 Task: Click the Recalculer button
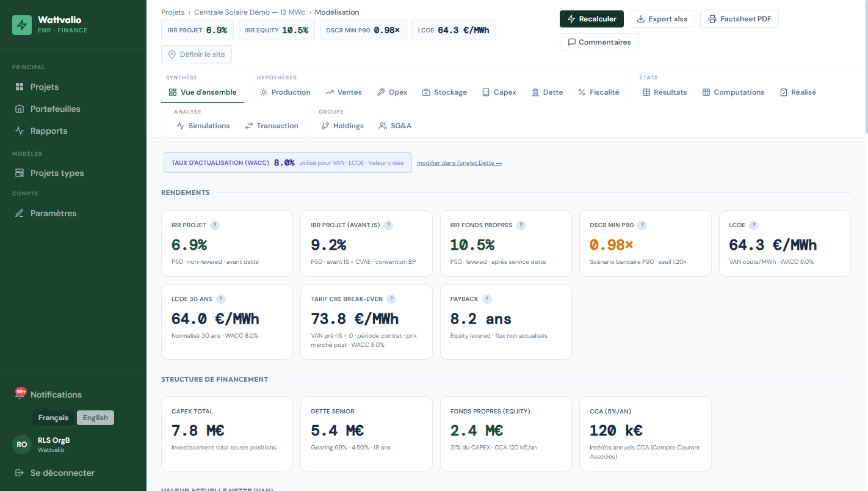point(591,19)
